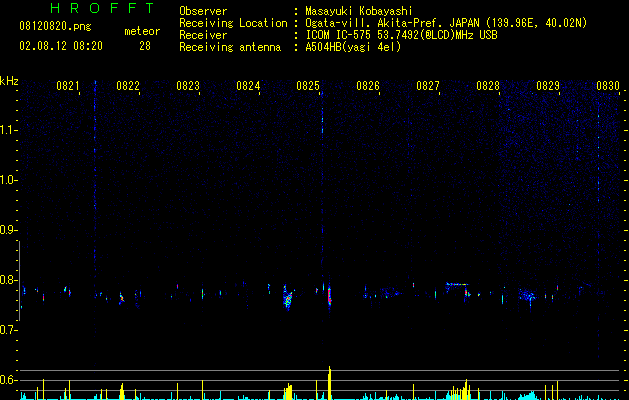
Task: Click time marker 0827
Action: click(428, 86)
